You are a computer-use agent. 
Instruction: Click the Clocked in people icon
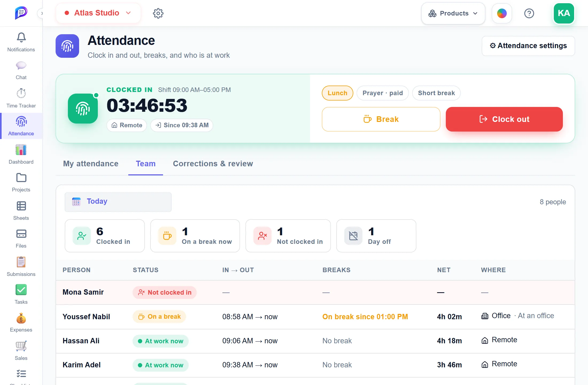[82, 236]
